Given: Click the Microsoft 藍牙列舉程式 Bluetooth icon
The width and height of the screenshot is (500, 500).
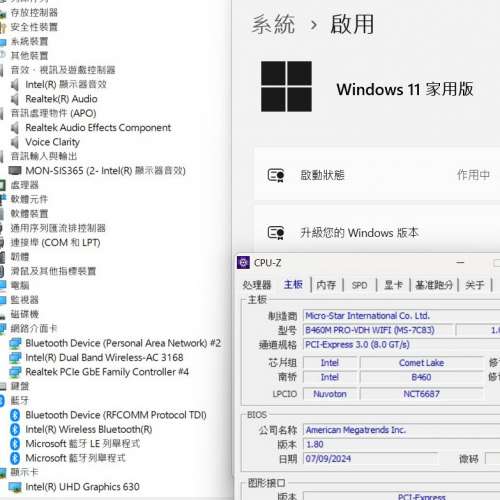Looking at the screenshot, I should click(15, 458).
